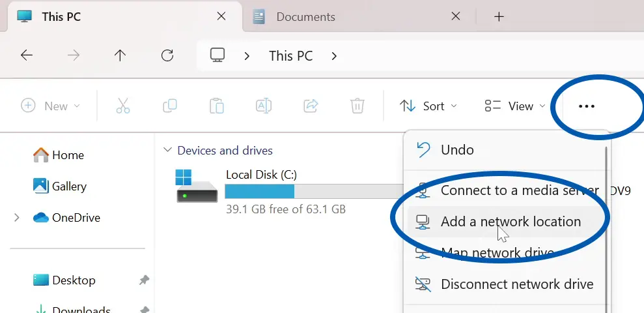Image resolution: width=644 pixels, height=313 pixels.
Task: Click the Copy icon in toolbar
Action: click(169, 106)
